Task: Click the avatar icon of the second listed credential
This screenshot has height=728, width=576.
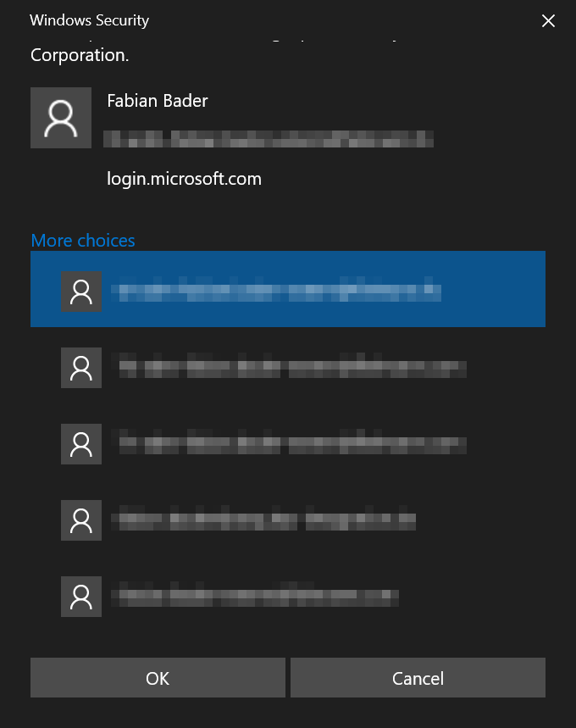Action: (80, 367)
